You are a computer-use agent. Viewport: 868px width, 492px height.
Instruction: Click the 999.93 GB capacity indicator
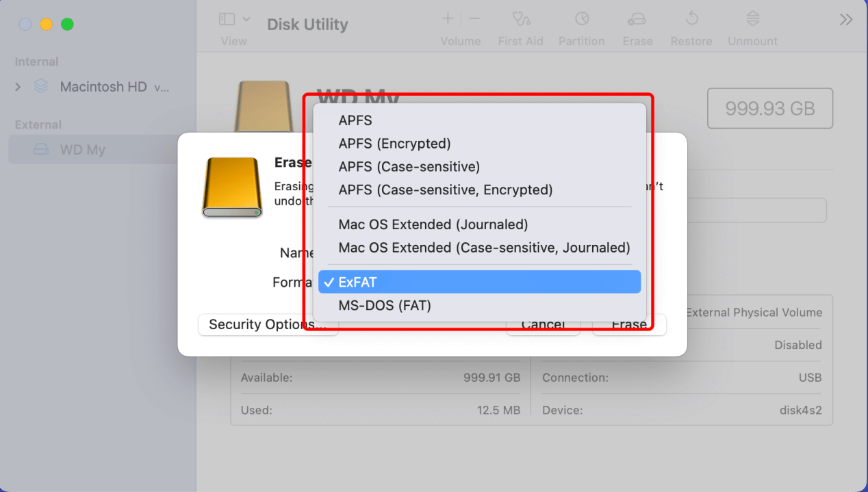[769, 108]
